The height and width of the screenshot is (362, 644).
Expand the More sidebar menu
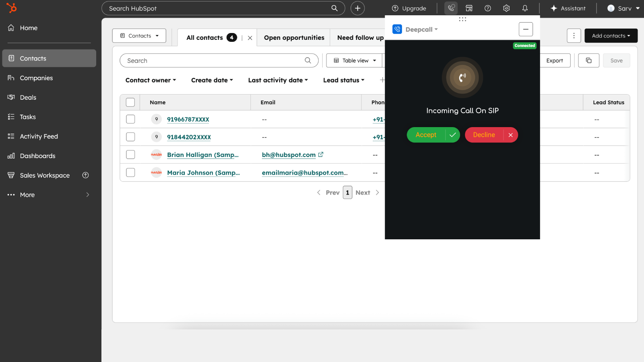[x=49, y=195]
